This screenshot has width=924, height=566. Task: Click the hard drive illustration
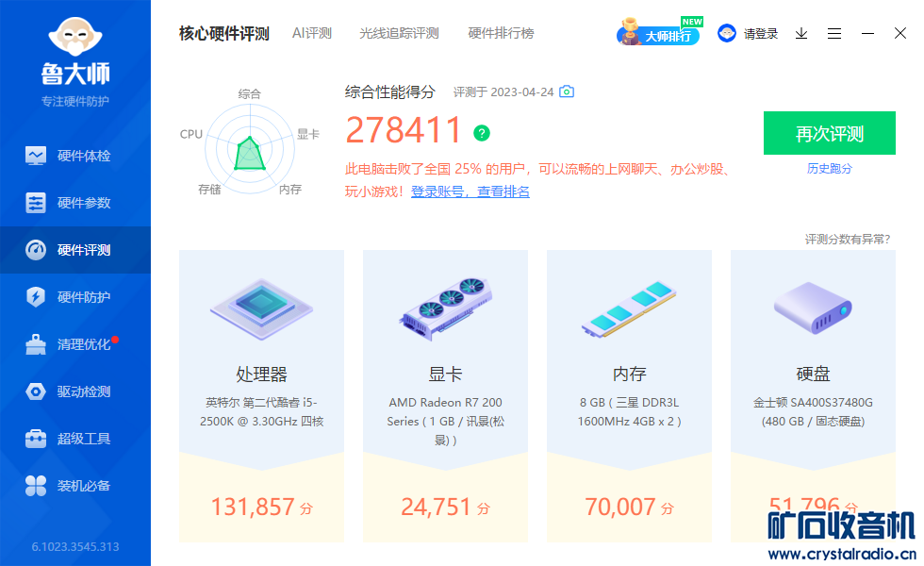(x=813, y=308)
